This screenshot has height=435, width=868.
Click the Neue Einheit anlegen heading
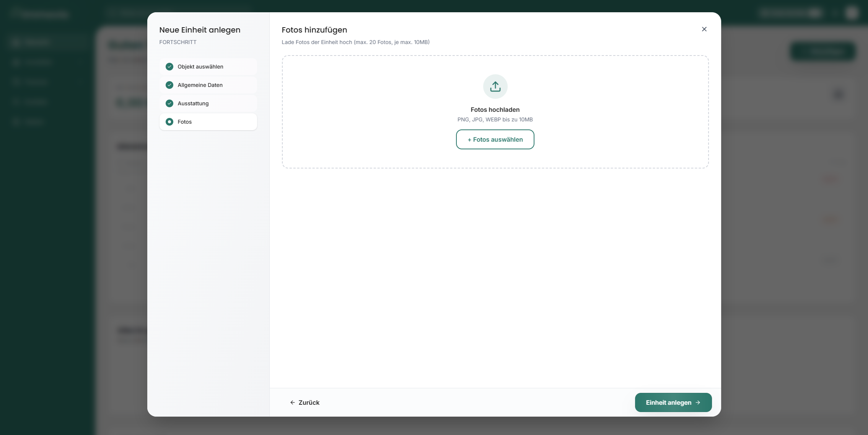(200, 30)
